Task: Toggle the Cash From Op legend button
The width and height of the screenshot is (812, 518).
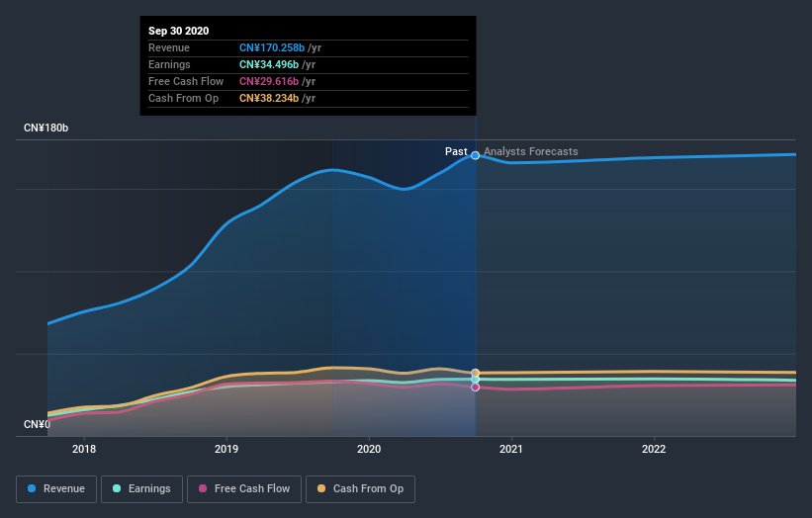Action: [x=360, y=489]
